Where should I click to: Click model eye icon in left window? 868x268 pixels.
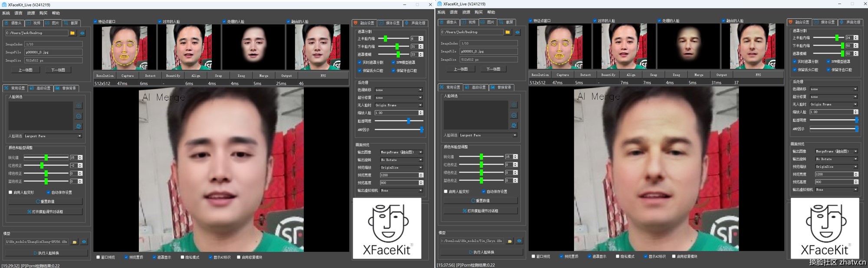(84, 242)
